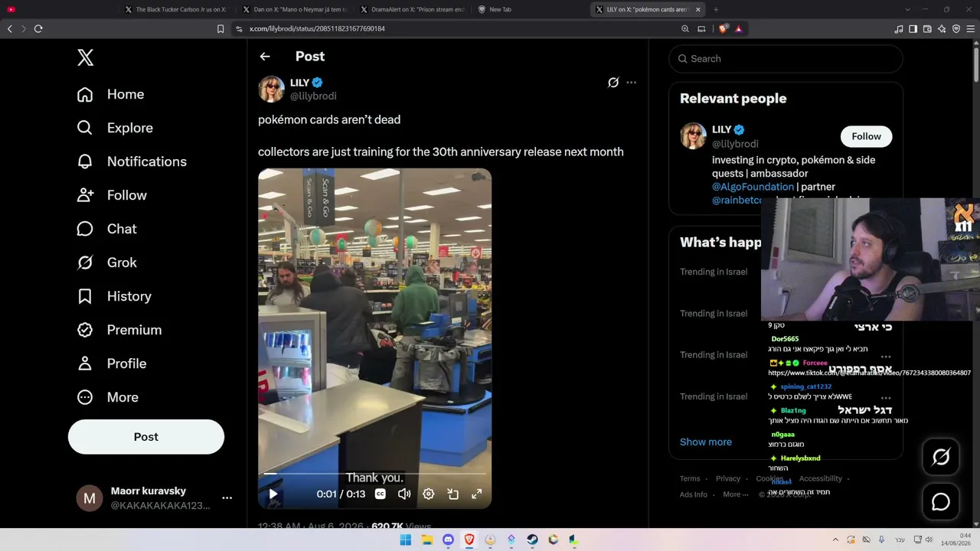Go to Home in the sidebar
The height and width of the screenshot is (551, 980).
coord(110,94)
